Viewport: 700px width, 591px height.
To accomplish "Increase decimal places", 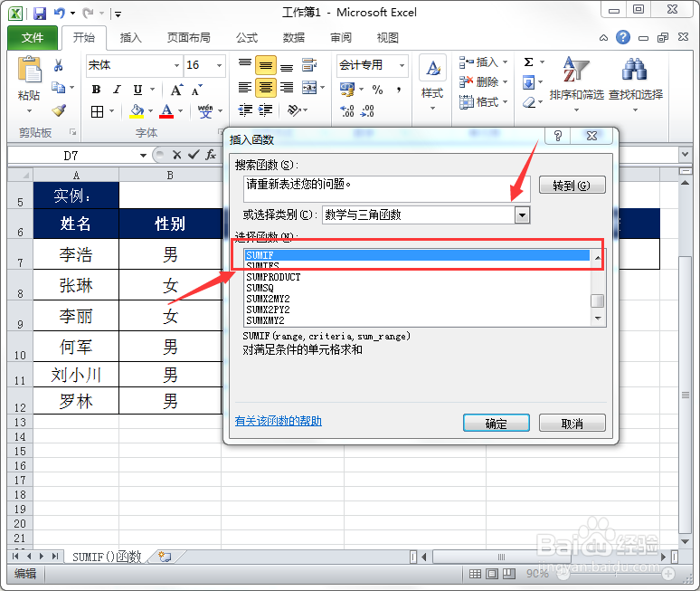I will coord(347,110).
